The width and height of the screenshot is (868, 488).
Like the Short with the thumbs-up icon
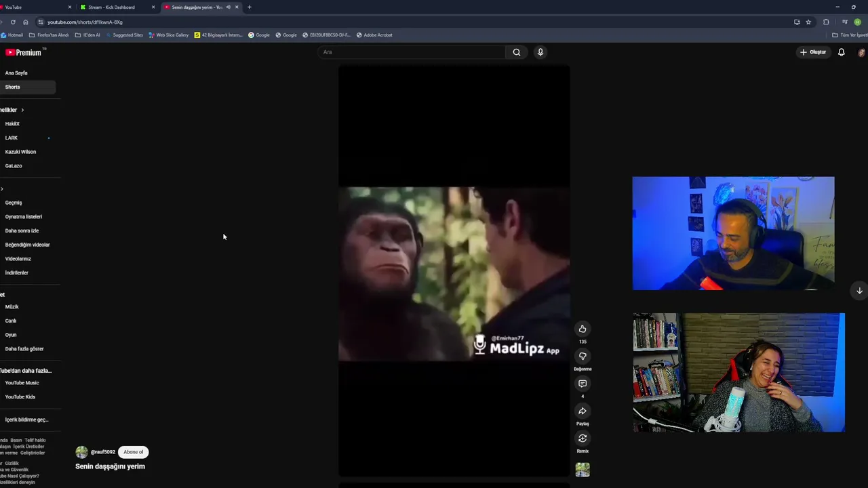coord(583,329)
